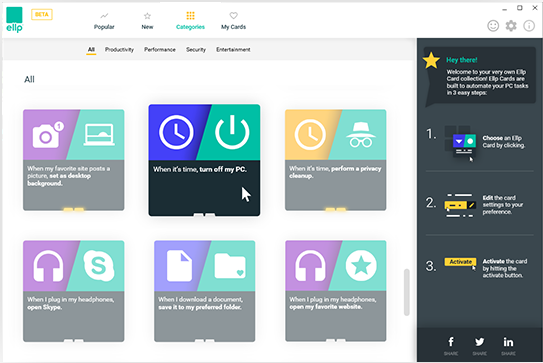This screenshot has width=543, height=363.
Task: Go to My Cards tab
Action: [233, 21]
